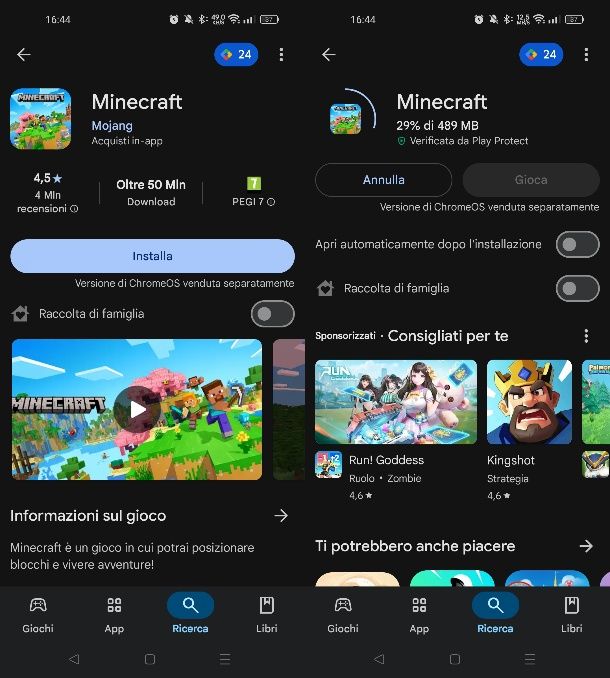
Task: Tap Annulla to cancel the download
Action: point(383,180)
